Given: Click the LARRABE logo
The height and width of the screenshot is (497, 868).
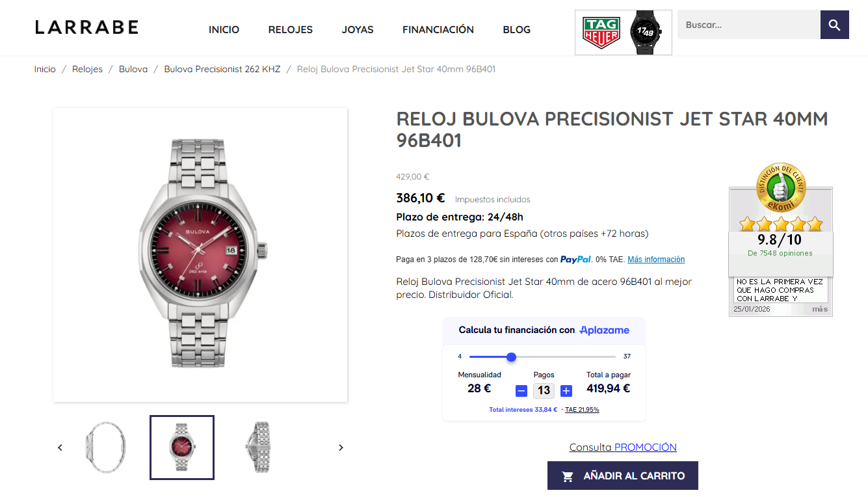Looking at the screenshot, I should point(86,27).
